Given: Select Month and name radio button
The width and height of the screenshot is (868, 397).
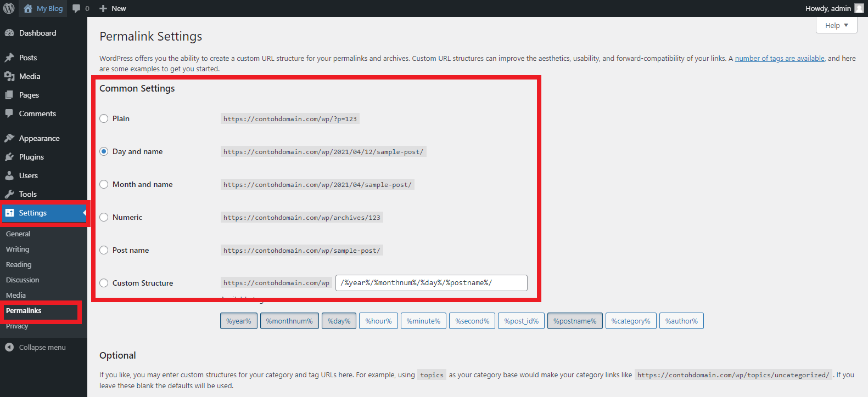Looking at the screenshot, I should (104, 184).
